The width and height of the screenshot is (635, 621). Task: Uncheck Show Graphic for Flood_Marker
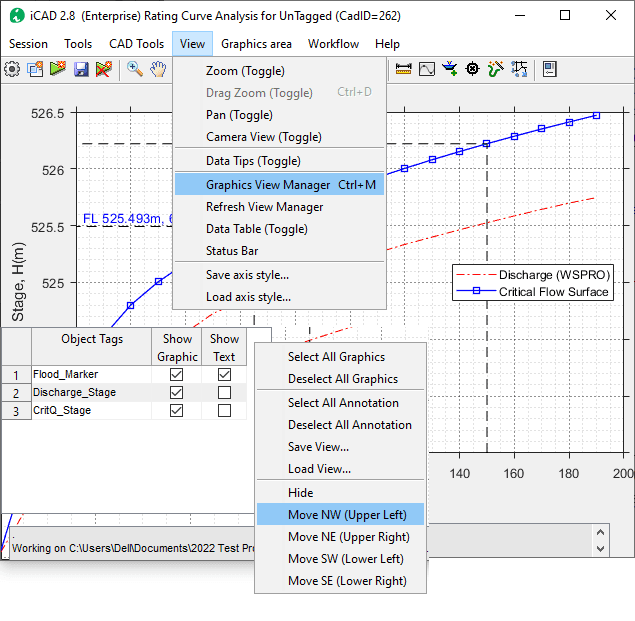coord(177,374)
